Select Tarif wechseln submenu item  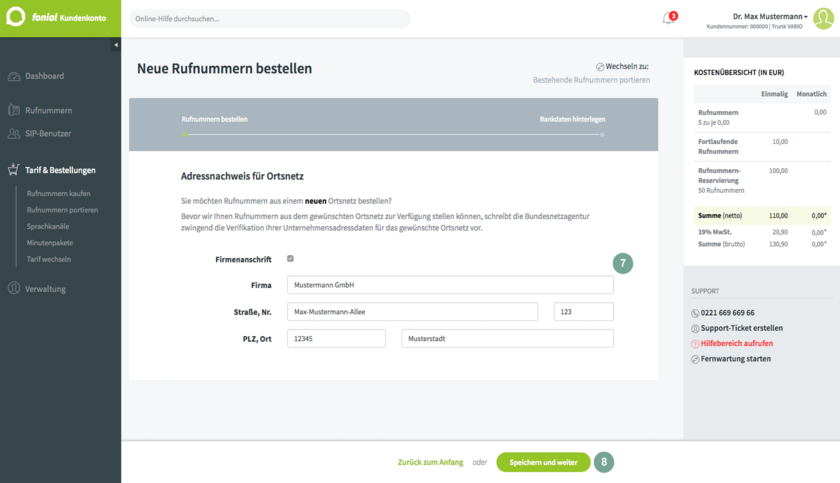pos(49,259)
